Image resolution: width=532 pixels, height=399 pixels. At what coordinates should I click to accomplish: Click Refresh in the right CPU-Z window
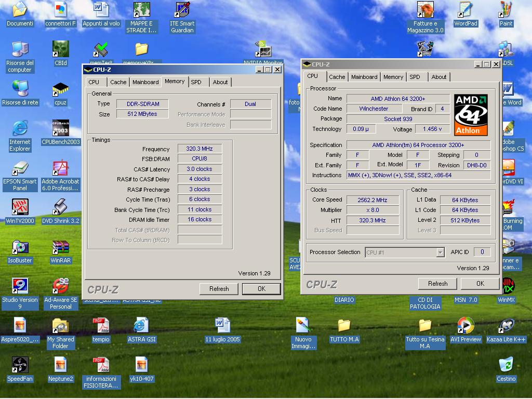[x=437, y=284]
